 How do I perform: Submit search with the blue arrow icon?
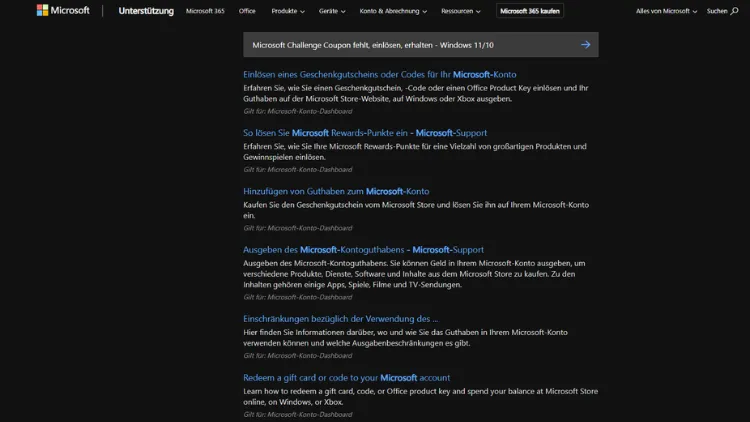pyautogui.click(x=585, y=44)
